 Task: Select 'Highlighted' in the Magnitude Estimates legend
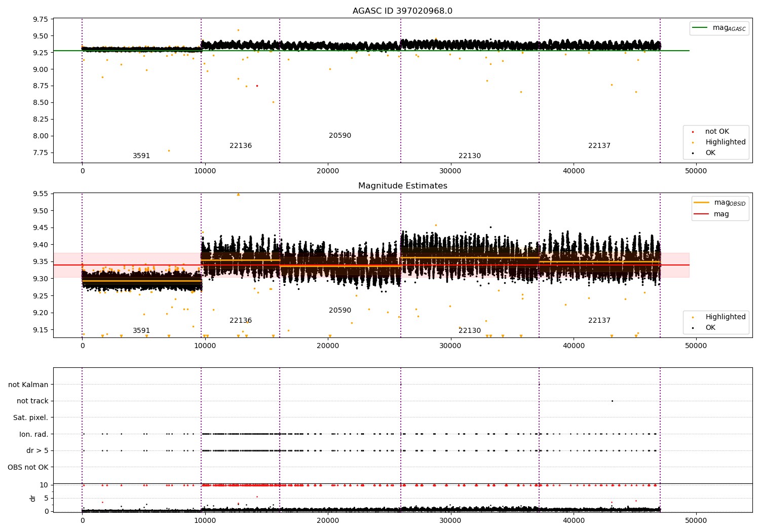point(726,317)
